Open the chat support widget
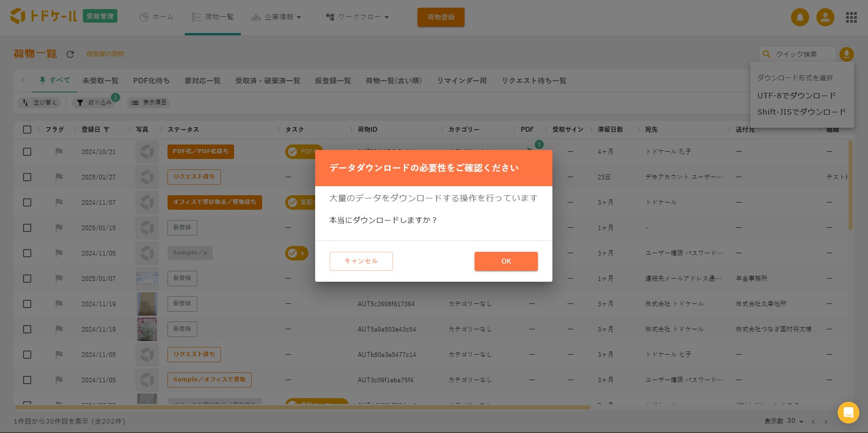 click(848, 413)
